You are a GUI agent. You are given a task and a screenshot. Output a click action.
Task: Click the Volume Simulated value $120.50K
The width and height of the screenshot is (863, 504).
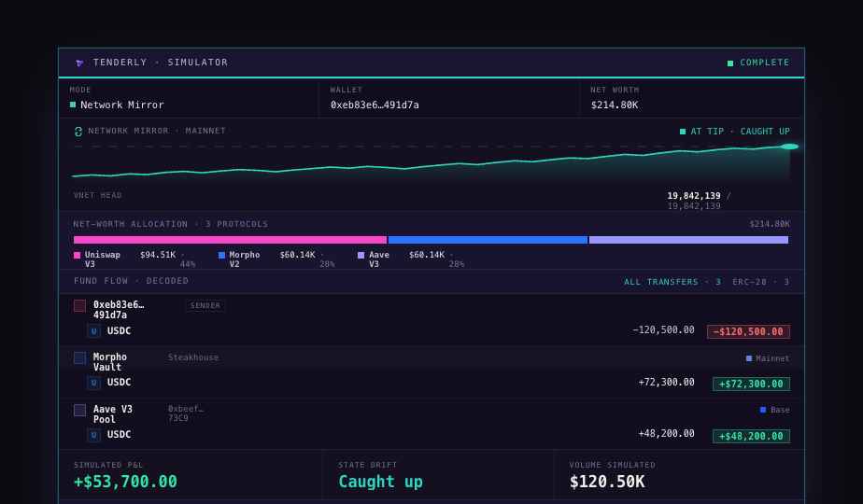607,482
